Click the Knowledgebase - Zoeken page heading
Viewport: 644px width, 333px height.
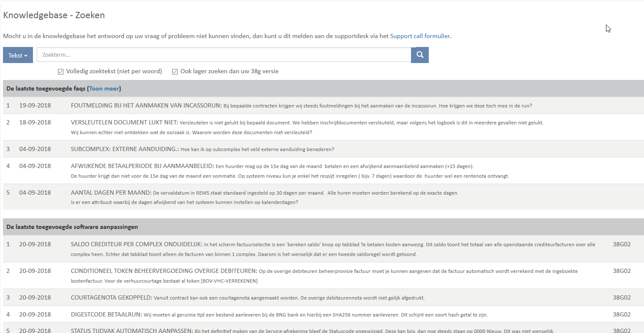[x=54, y=15]
